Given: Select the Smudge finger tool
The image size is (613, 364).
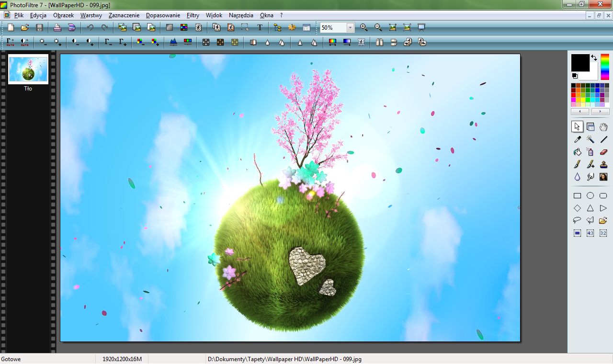Looking at the screenshot, I should 590,176.
